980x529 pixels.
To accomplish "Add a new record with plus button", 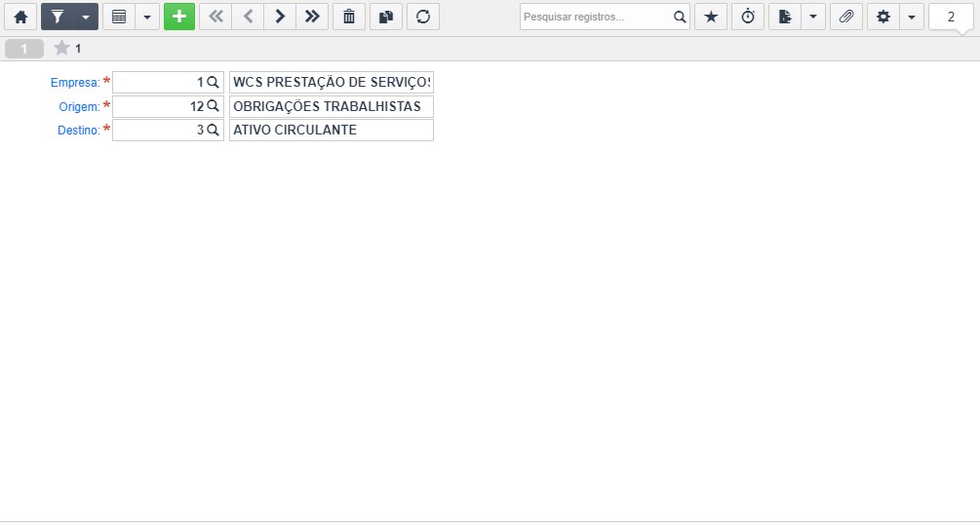I will pyautogui.click(x=179, y=17).
